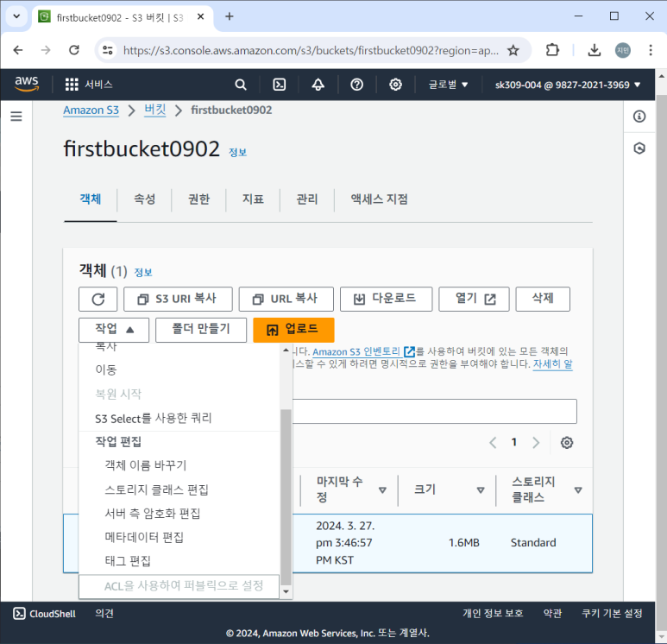Open browser extensions puzzle icon
The image size is (667, 644).
[x=552, y=50]
